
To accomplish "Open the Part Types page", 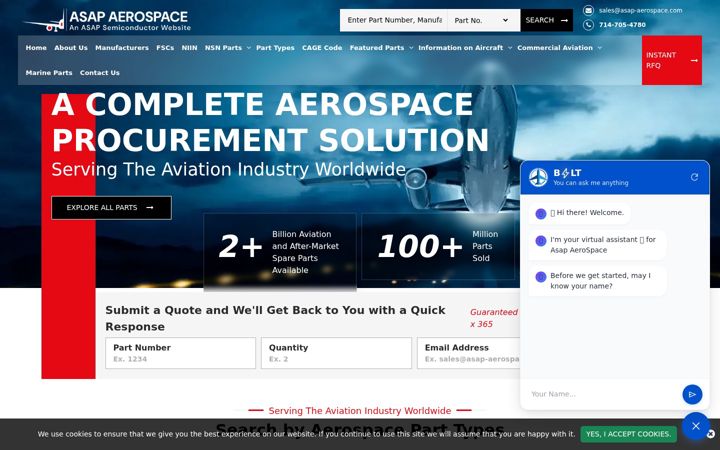I will [x=275, y=48].
